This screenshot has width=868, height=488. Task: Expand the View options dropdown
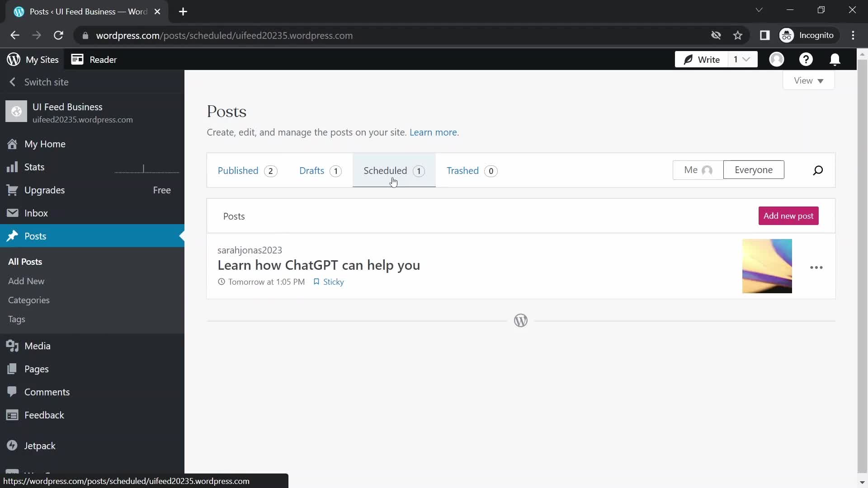click(x=810, y=80)
